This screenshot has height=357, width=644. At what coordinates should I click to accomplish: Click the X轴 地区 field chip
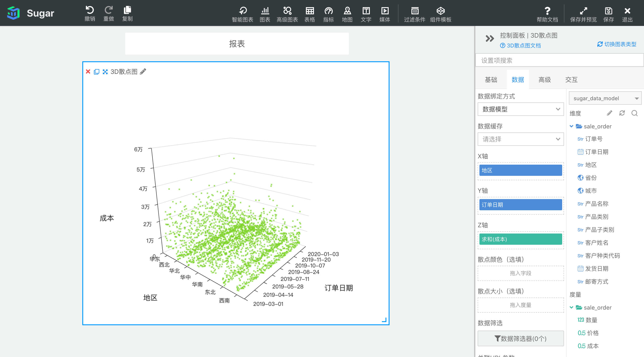pyautogui.click(x=521, y=170)
